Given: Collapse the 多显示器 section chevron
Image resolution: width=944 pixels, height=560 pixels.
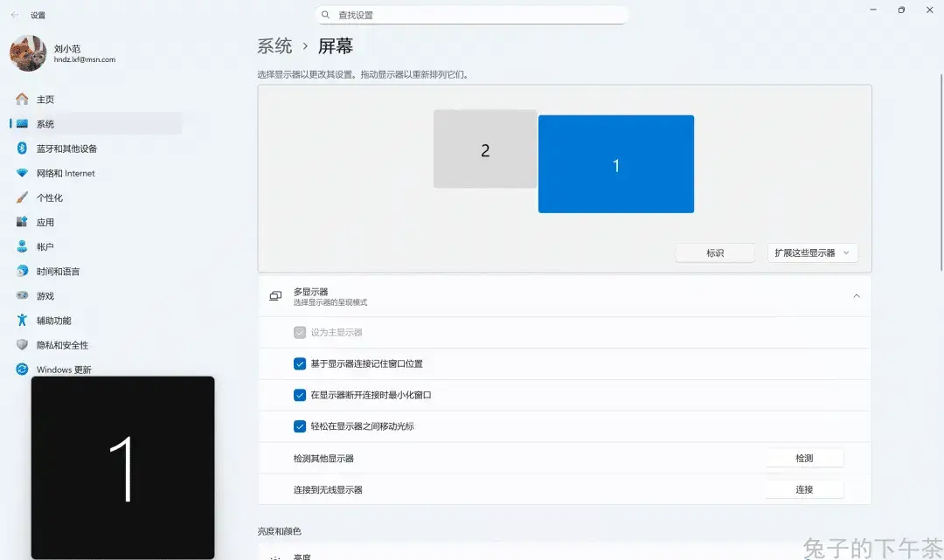Looking at the screenshot, I should pyautogui.click(x=856, y=295).
